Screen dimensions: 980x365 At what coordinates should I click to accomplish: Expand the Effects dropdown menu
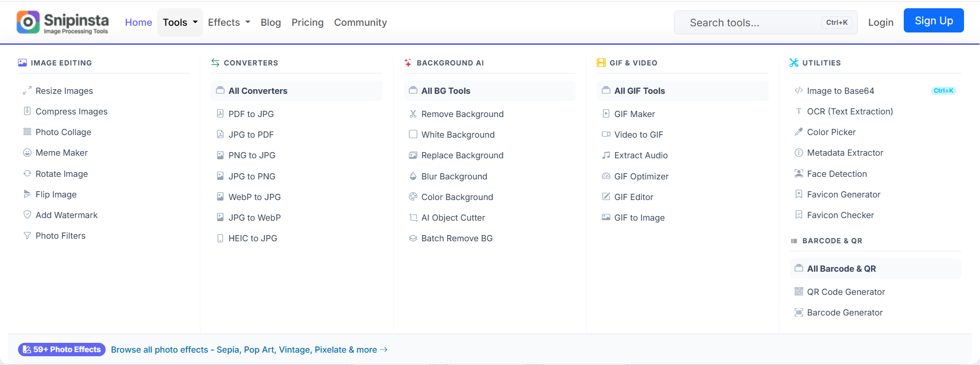point(229,22)
